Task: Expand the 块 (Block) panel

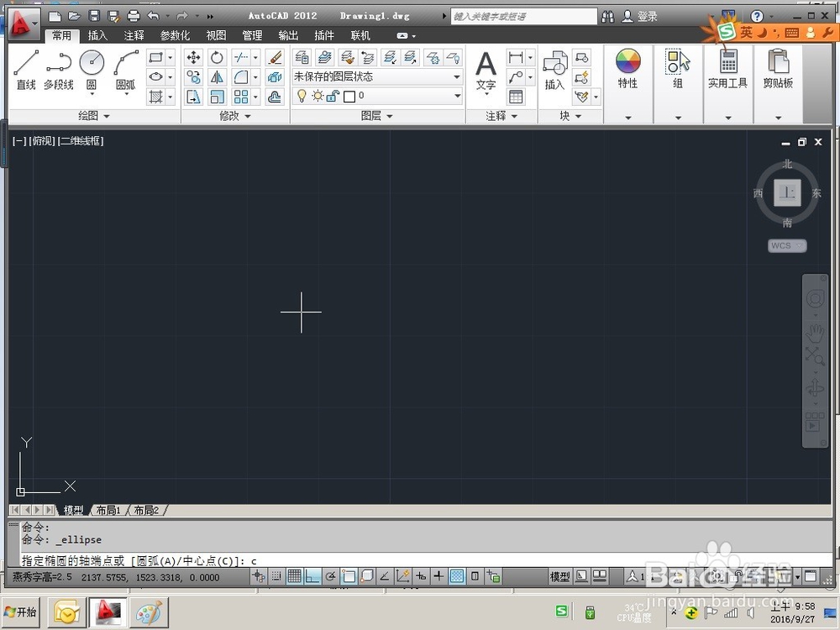Action: click(570, 116)
